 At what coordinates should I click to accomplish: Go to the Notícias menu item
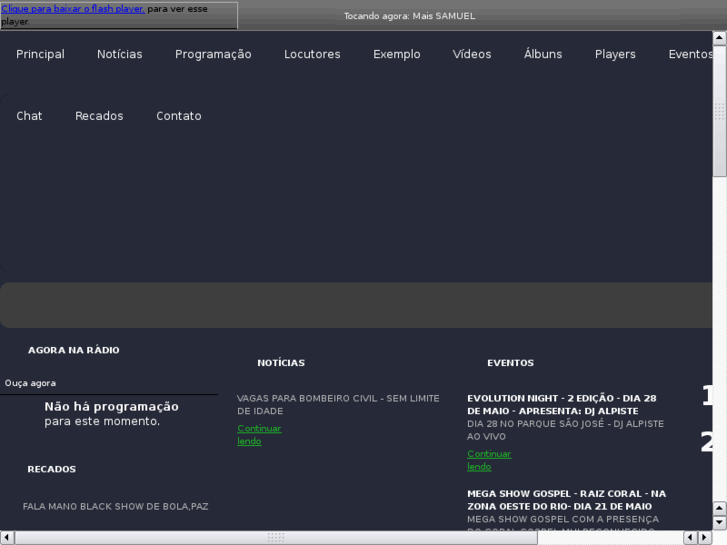tap(120, 54)
